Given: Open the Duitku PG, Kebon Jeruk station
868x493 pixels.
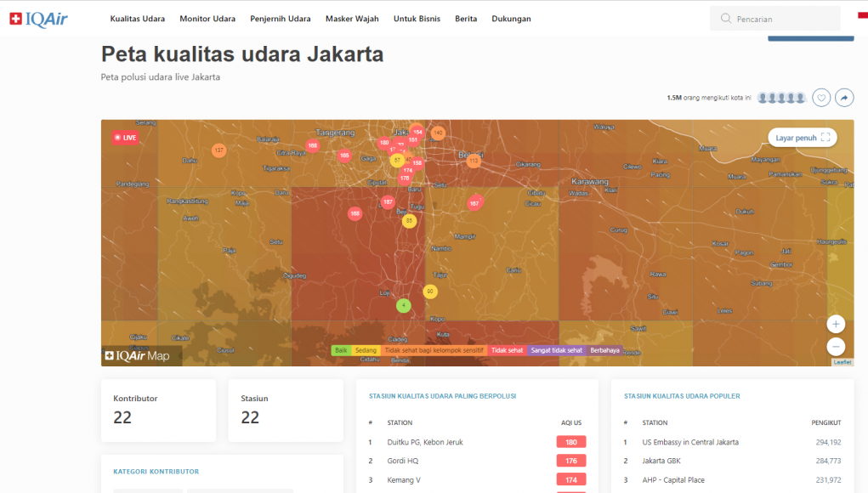Looking at the screenshot, I should click(x=425, y=442).
